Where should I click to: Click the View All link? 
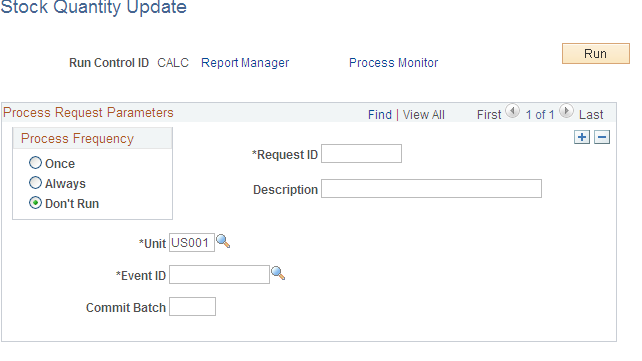pyautogui.click(x=423, y=115)
